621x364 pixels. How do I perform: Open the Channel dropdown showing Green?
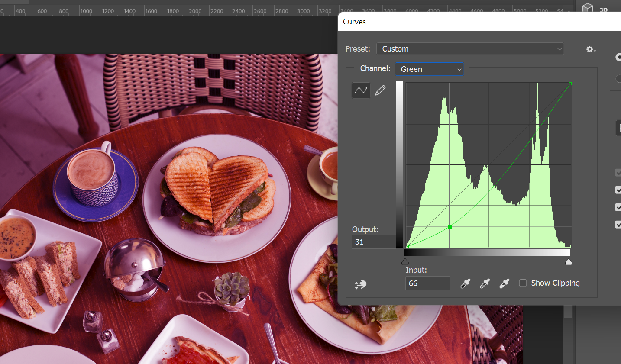(429, 69)
